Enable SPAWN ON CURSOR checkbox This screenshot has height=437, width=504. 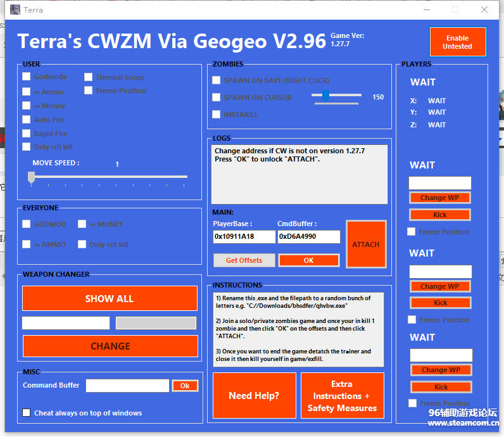217,98
